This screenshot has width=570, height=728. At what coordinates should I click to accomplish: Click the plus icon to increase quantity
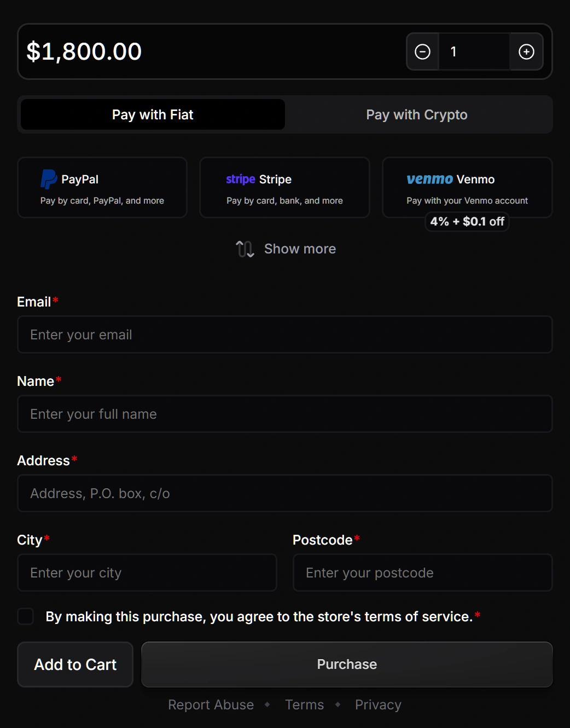pos(526,52)
